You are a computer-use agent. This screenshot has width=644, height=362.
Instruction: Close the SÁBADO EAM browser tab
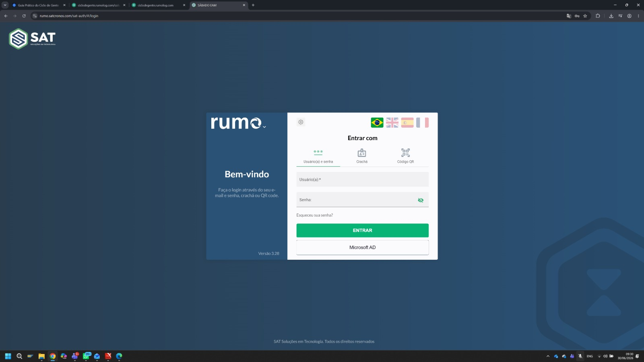(x=244, y=5)
